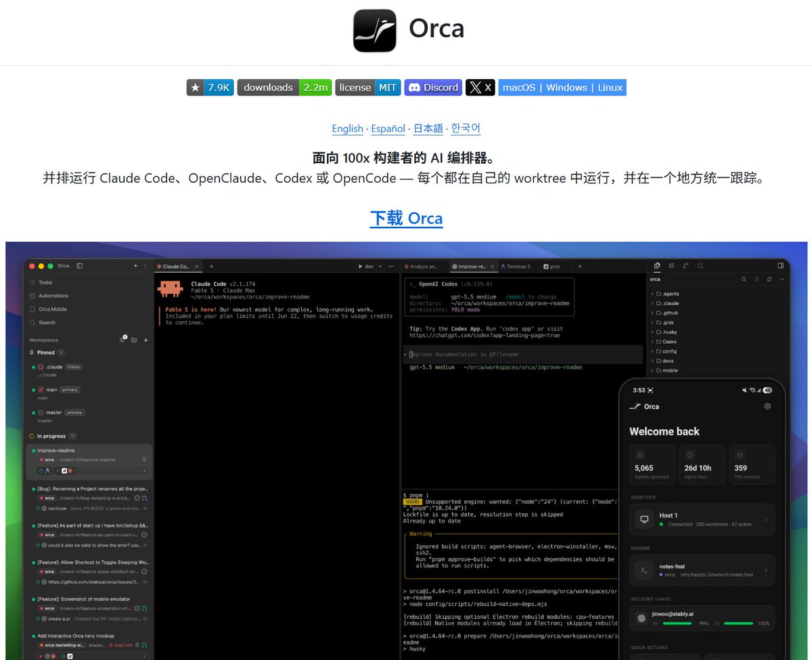Viewport: 812px width, 660px height.
Task: Open the downloads 2.2m badge
Action: [x=284, y=87]
